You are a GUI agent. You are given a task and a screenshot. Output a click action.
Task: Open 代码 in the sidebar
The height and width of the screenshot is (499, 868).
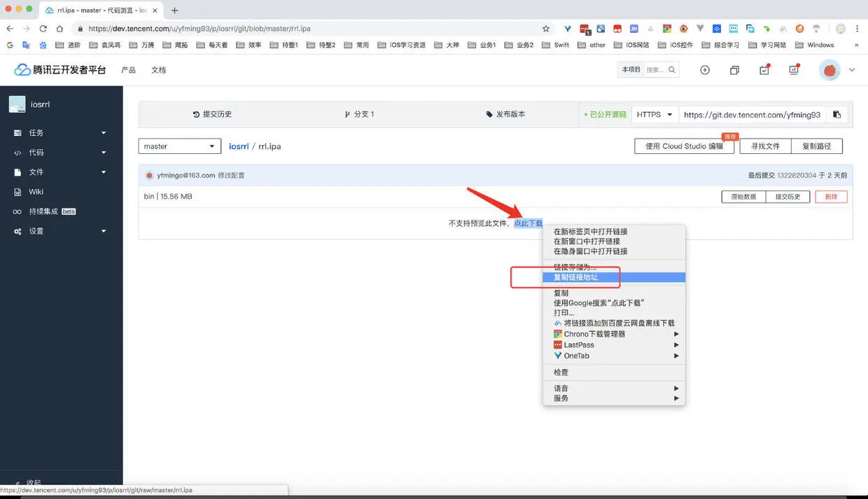click(x=36, y=153)
